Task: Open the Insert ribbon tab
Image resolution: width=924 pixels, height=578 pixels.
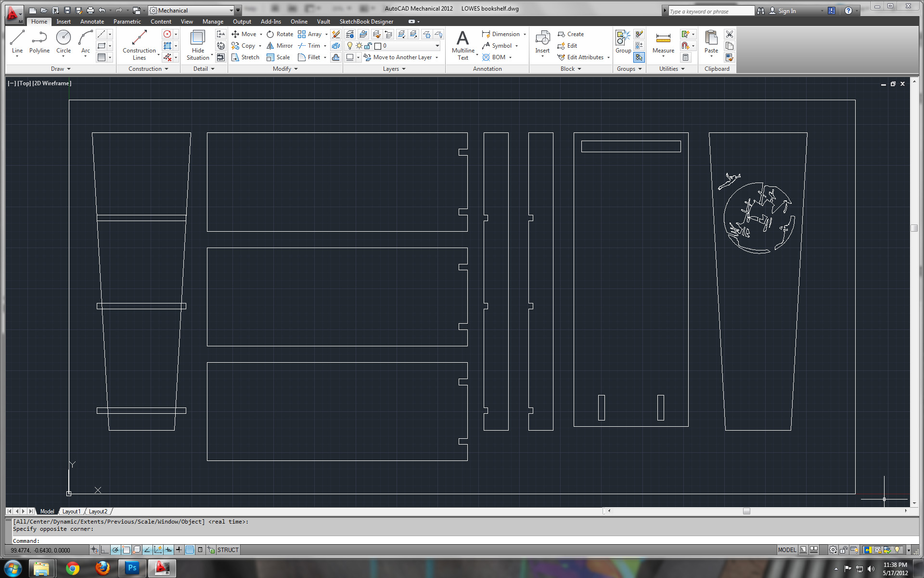Action: point(63,22)
